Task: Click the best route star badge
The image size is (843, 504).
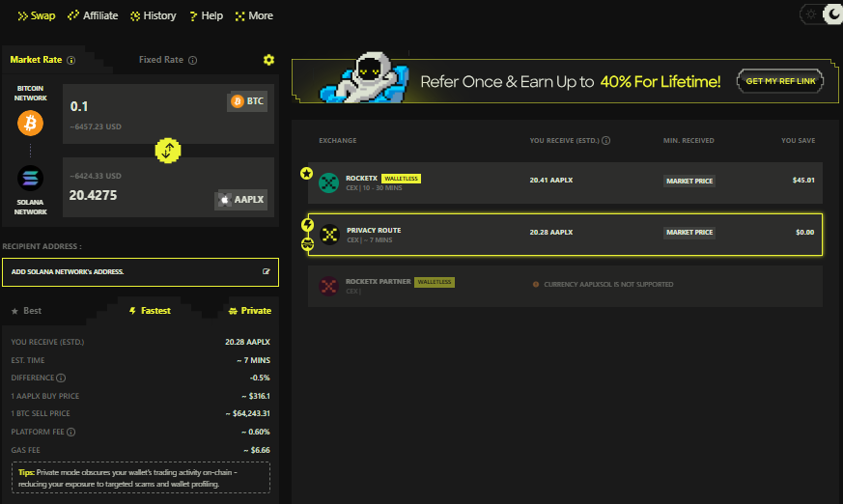Action: [306, 173]
